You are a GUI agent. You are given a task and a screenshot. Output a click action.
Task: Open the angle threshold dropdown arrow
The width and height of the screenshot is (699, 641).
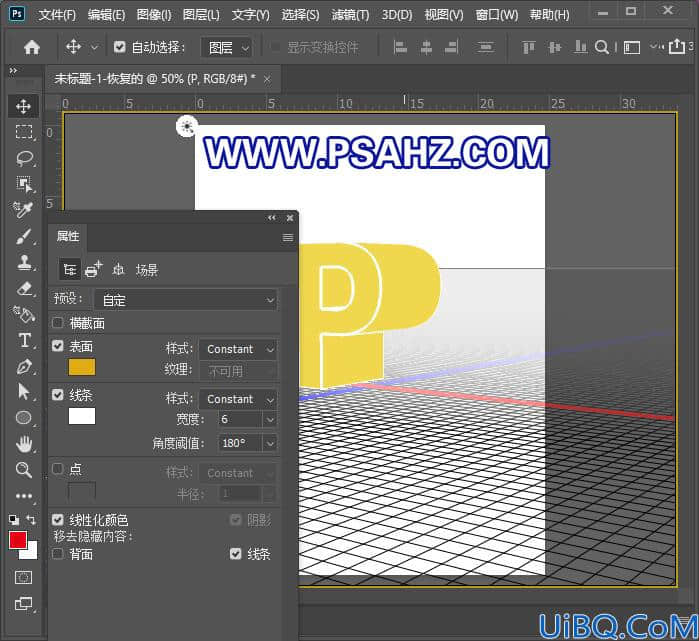coord(270,444)
